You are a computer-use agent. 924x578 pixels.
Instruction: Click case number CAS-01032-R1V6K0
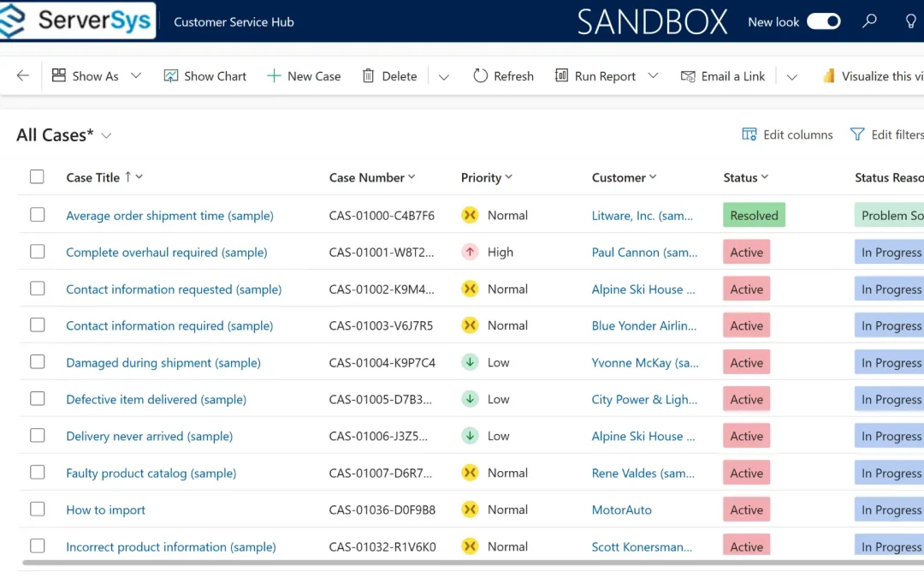click(x=382, y=547)
